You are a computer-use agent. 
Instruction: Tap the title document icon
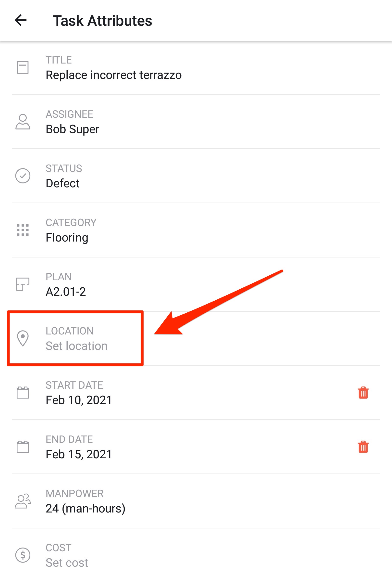(x=23, y=67)
